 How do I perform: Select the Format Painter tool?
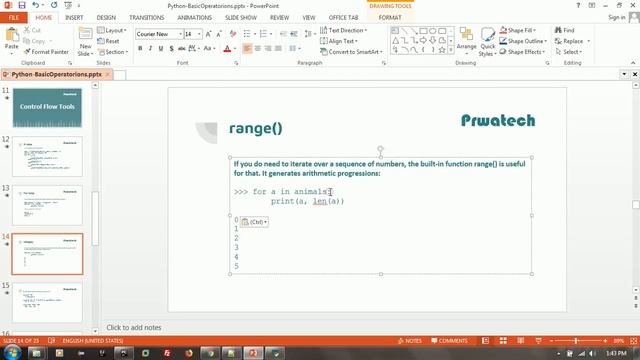46,52
